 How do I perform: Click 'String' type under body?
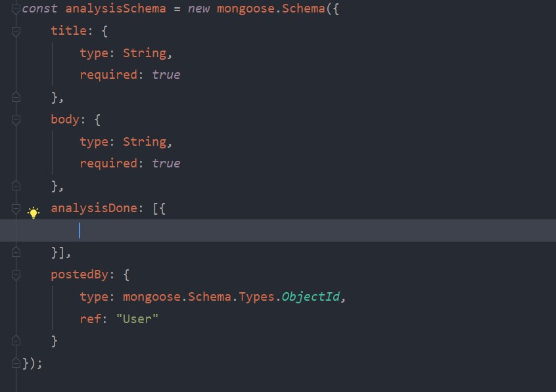[145, 142]
